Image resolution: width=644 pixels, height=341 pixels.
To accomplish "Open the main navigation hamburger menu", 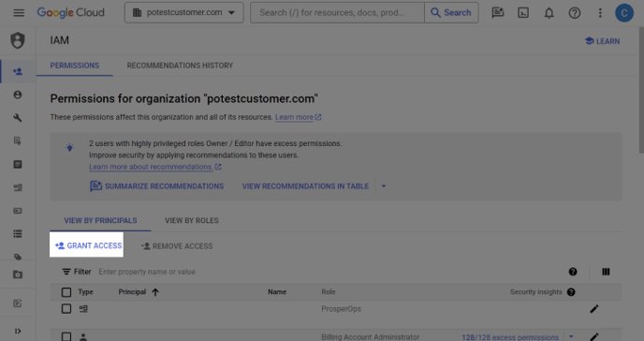I will [x=19, y=13].
